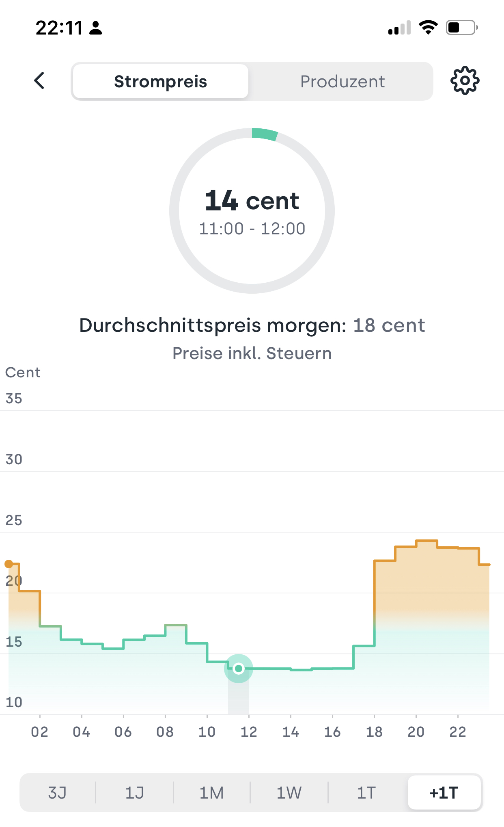
Task: Tap the green chart cursor marker
Action: tap(239, 668)
